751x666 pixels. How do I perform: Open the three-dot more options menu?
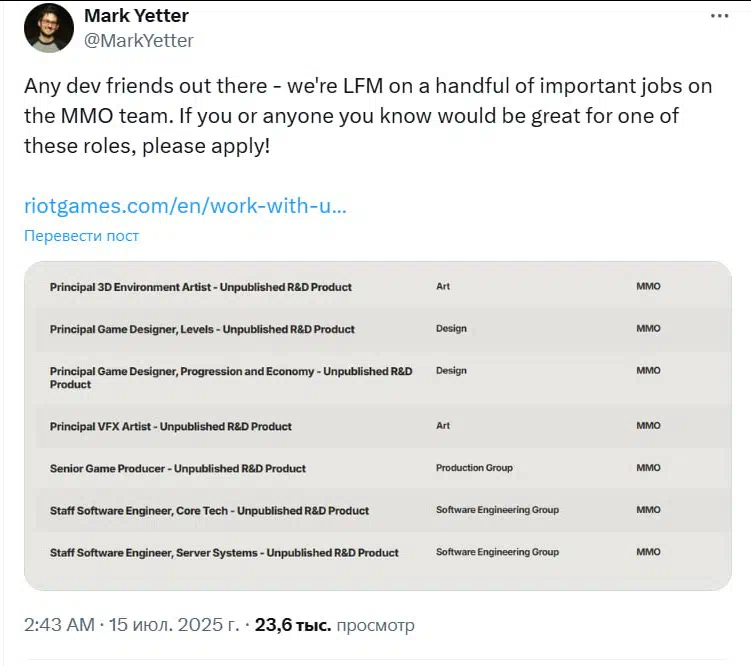[x=719, y=16]
